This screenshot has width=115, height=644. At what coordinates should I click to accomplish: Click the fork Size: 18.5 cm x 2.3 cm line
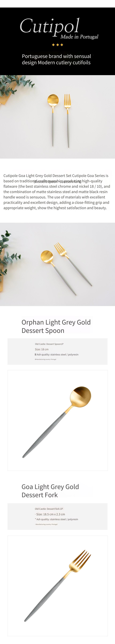click(x=50, y=514)
